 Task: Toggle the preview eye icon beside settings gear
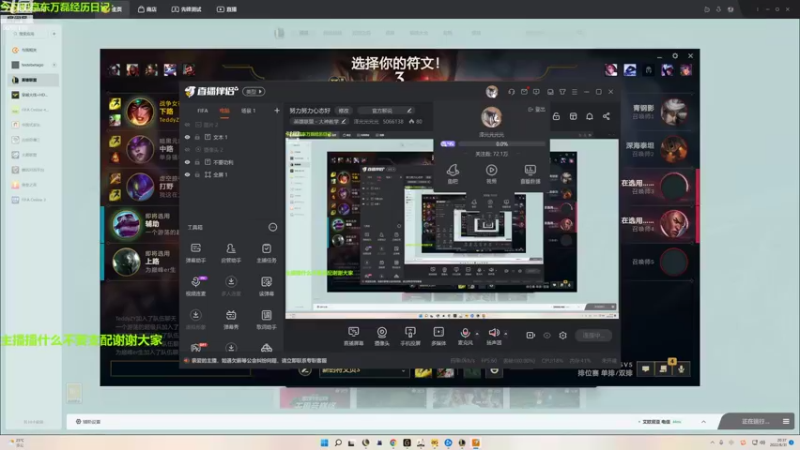pyautogui.click(x=547, y=335)
